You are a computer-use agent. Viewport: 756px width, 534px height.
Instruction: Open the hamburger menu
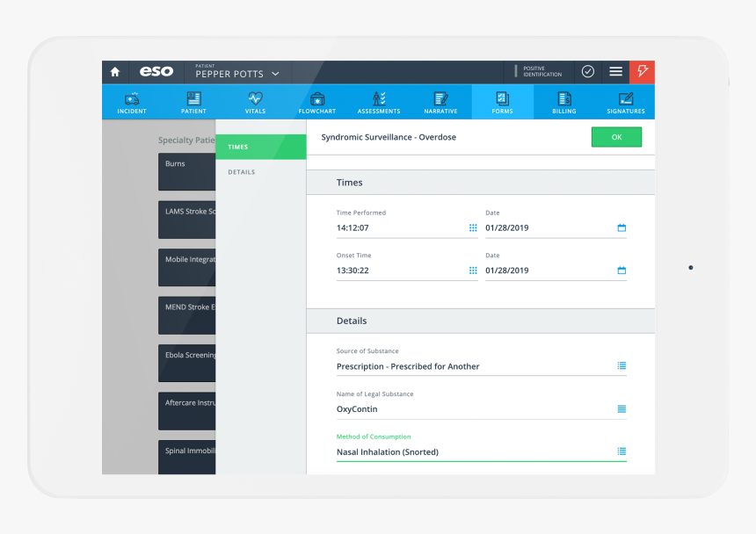pyautogui.click(x=615, y=72)
